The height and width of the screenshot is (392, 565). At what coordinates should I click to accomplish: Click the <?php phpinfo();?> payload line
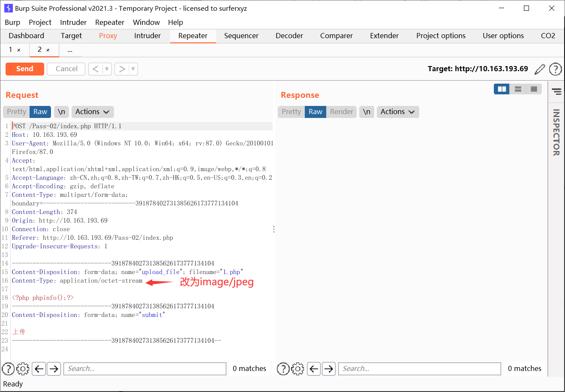(x=43, y=298)
